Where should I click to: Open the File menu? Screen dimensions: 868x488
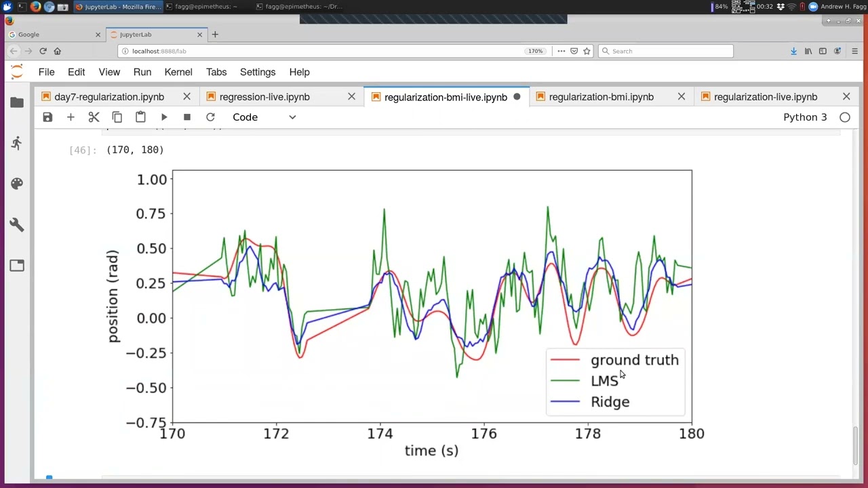(x=46, y=72)
